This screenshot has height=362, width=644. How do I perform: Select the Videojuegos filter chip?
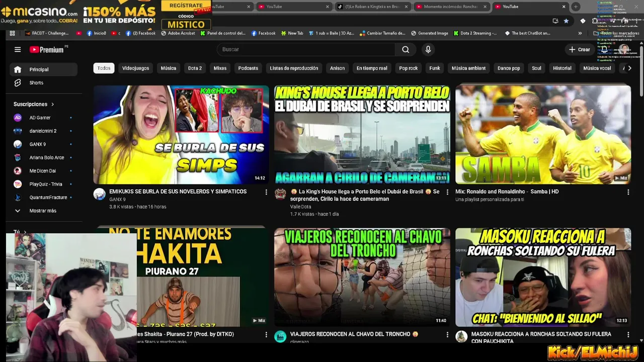pos(135,68)
